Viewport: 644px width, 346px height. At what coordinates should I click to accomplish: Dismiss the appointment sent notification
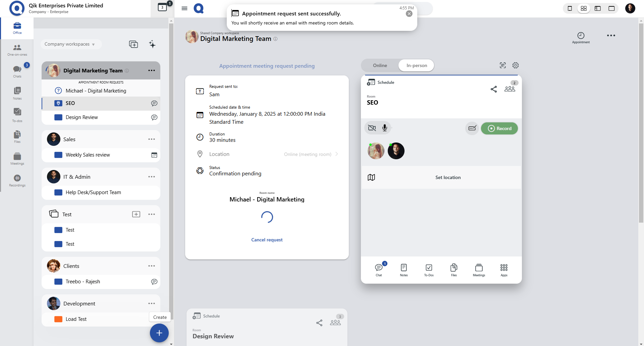tap(409, 14)
